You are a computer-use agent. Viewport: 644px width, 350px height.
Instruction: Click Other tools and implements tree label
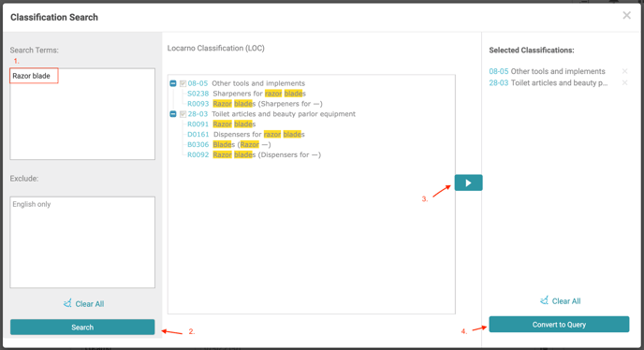coord(258,83)
